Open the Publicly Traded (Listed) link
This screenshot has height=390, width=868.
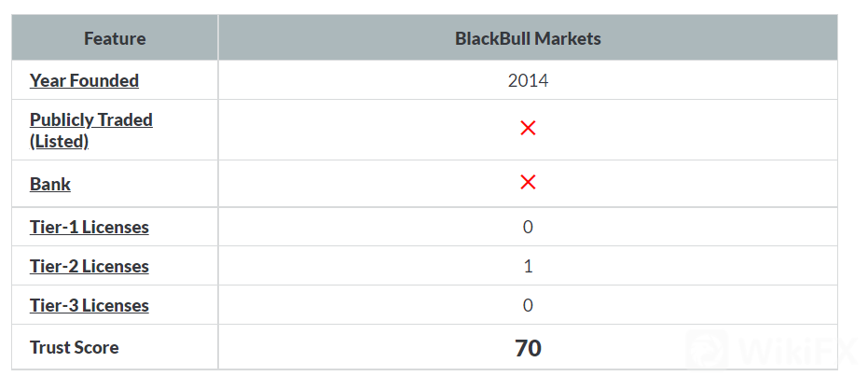click(x=90, y=120)
